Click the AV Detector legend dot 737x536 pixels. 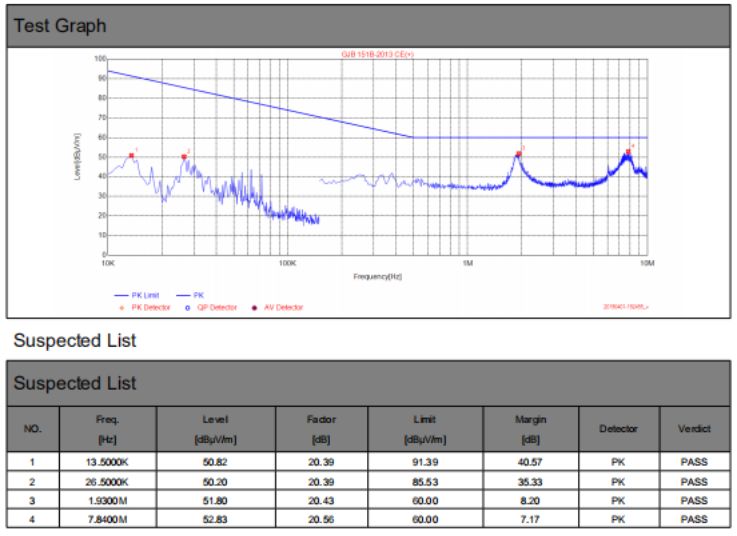tap(254, 308)
